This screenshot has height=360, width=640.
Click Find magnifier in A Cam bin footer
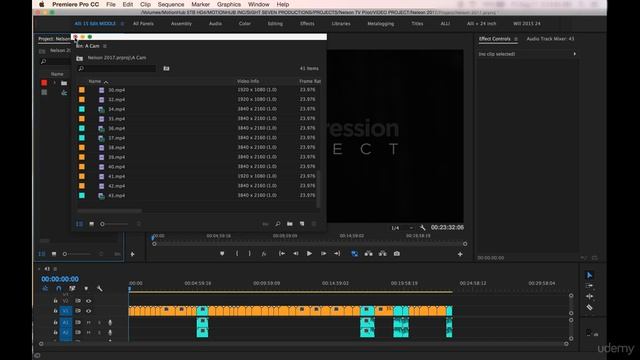278,224
